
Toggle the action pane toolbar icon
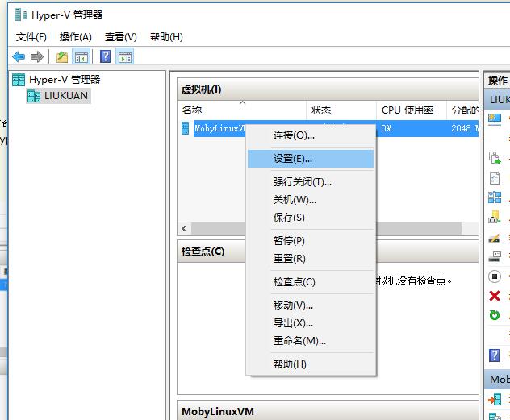tap(125, 57)
